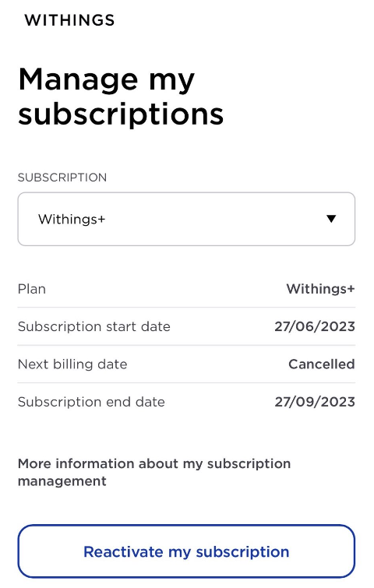Click the SUBSCRIPTION field label
This screenshot has height=588, width=374.
[x=62, y=178]
